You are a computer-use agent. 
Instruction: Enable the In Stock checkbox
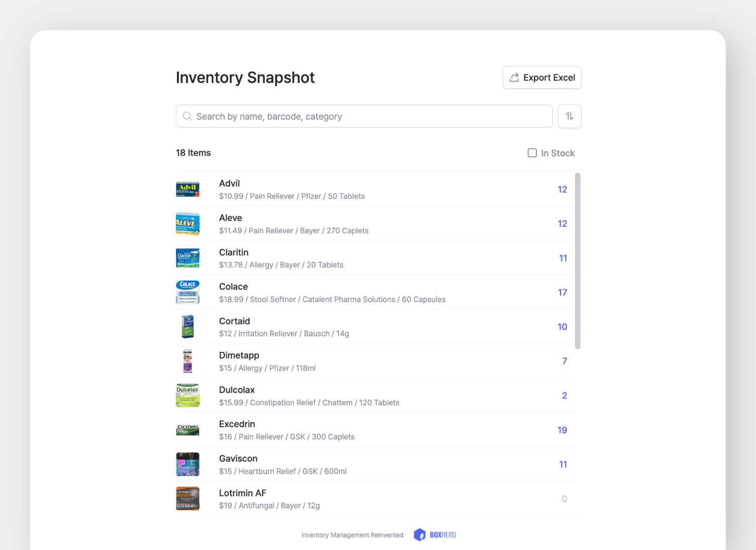tap(532, 153)
